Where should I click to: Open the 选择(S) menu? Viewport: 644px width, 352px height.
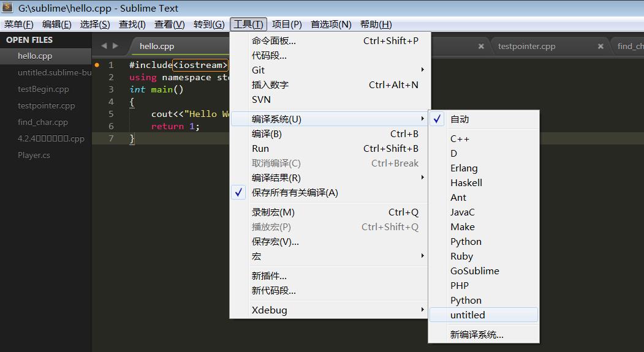pyautogui.click(x=95, y=24)
